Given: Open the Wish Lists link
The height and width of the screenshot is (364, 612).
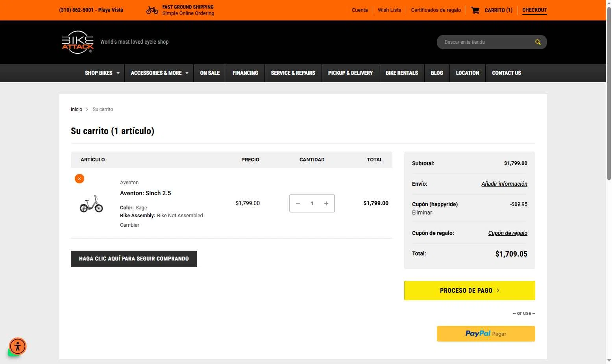Looking at the screenshot, I should tap(389, 10).
